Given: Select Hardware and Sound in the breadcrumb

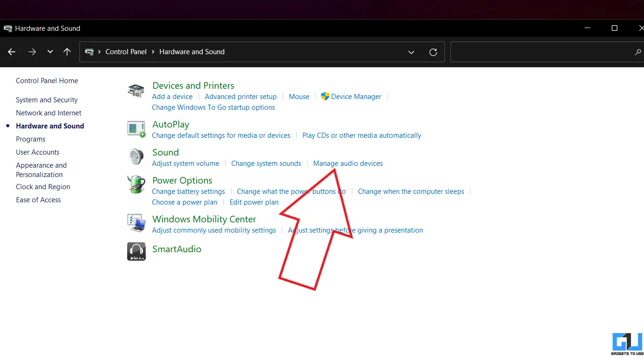Looking at the screenshot, I should click(192, 52).
